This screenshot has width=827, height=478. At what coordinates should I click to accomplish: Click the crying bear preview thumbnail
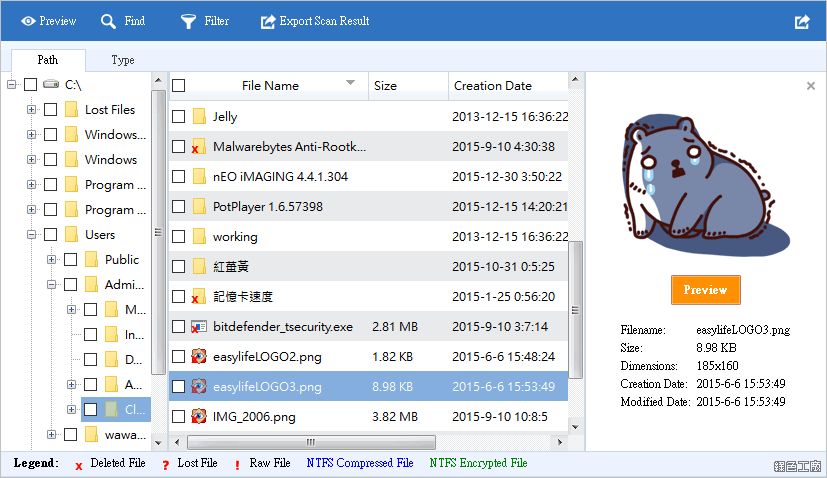pyautogui.click(x=706, y=185)
